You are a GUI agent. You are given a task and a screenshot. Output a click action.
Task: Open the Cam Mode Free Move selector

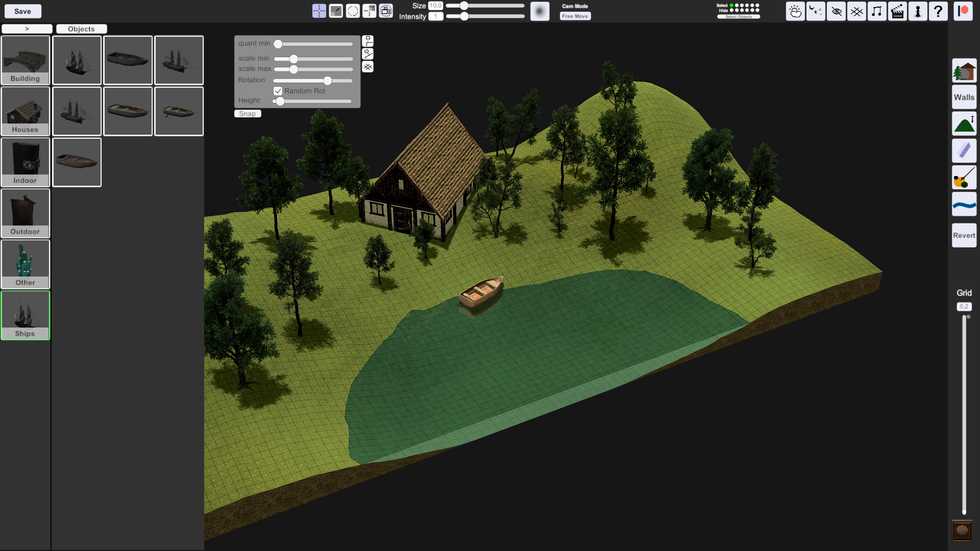point(575,16)
